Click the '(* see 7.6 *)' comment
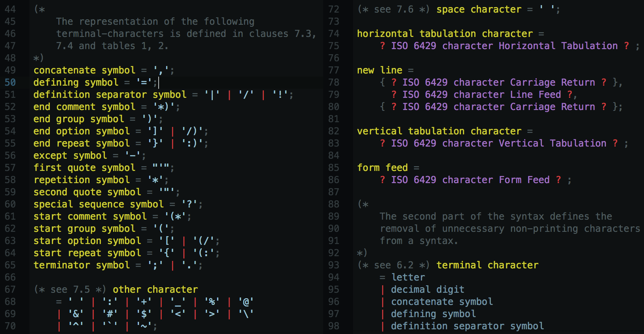Screen dimensions: 644x334 click(x=393, y=9)
